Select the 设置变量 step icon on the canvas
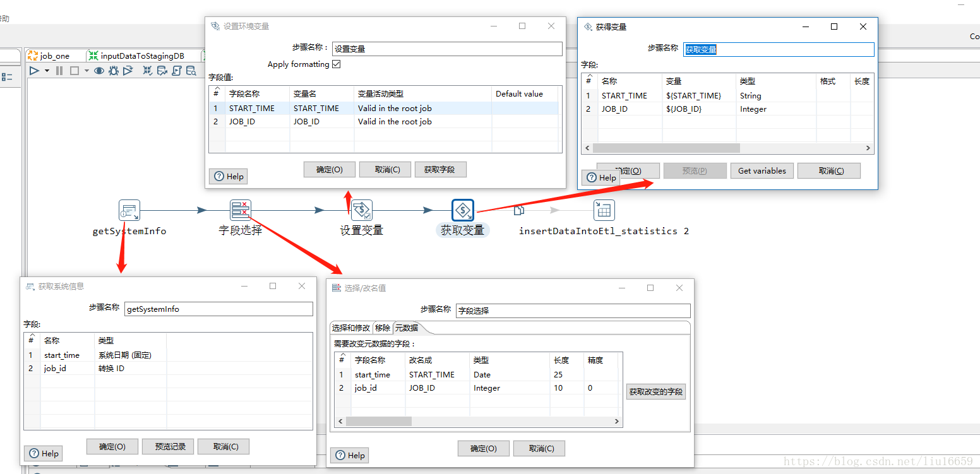 coord(362,210)
